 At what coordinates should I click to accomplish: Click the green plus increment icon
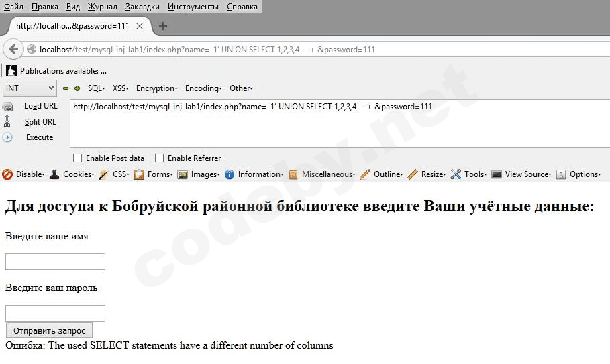[x=77, y=88]
